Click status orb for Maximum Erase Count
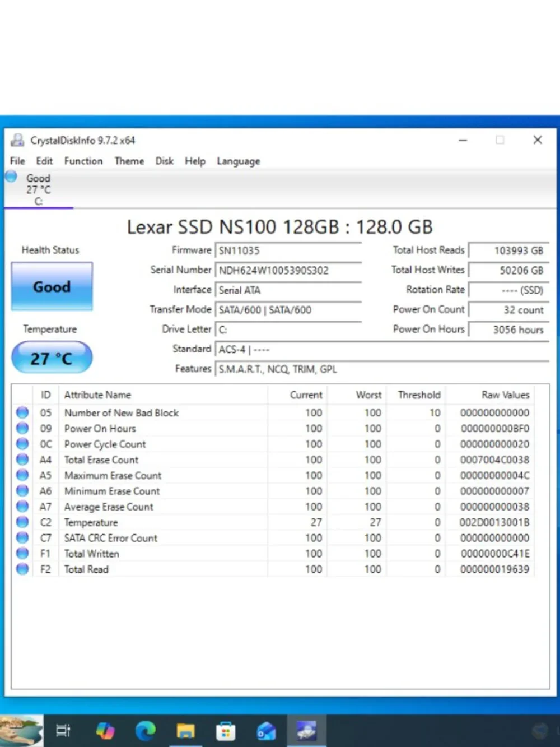This screenshot has width=560, height=747. [22, 475]
